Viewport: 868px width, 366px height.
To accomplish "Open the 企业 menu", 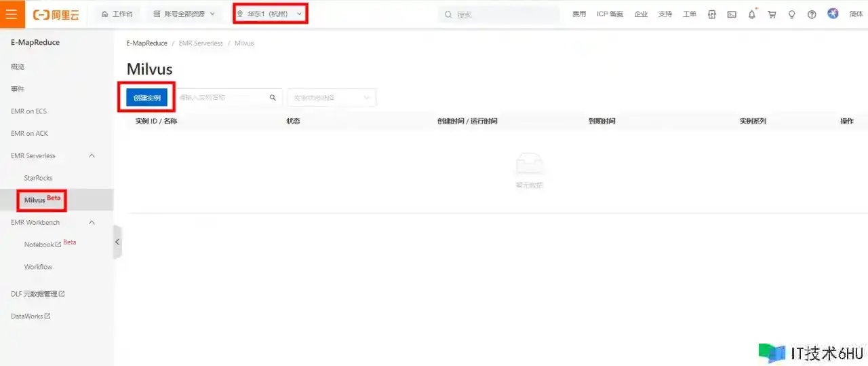I will (x=641, y=14).
